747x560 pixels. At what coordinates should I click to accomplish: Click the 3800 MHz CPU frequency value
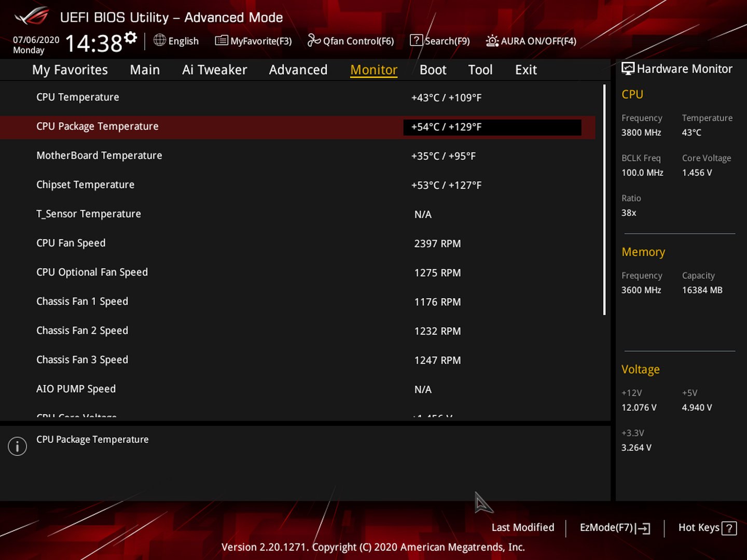pyautogui.click(x=641, y=133)
